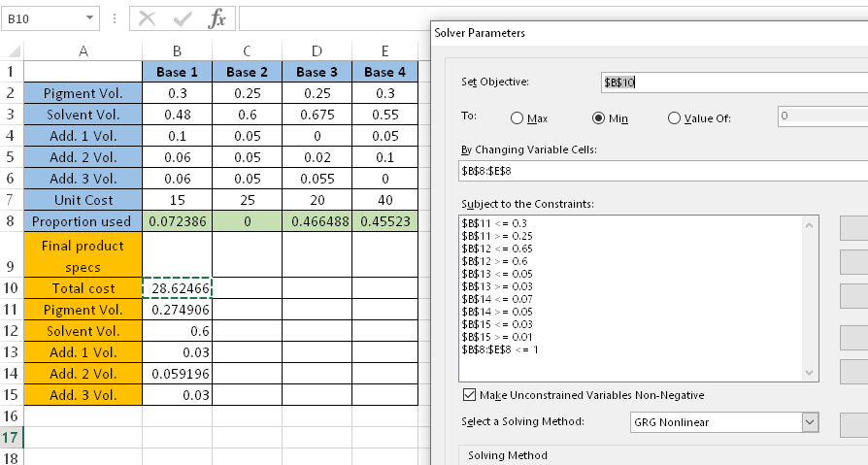
Task: Select the Min radio button
Action: (599, 118)
